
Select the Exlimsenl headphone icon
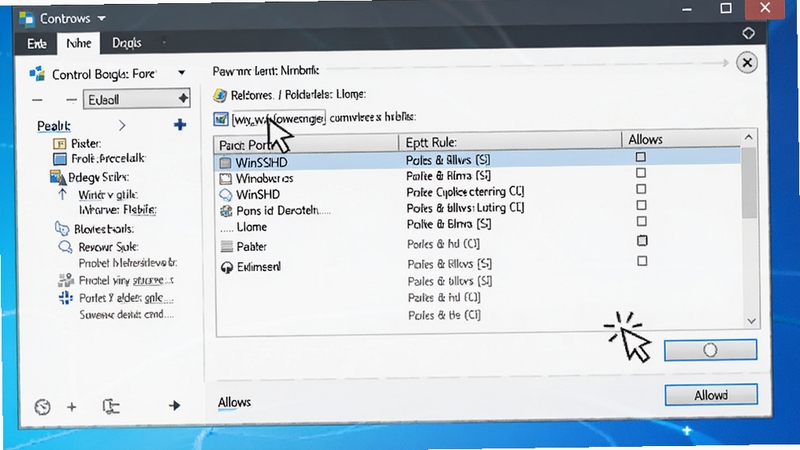point(227,267)
